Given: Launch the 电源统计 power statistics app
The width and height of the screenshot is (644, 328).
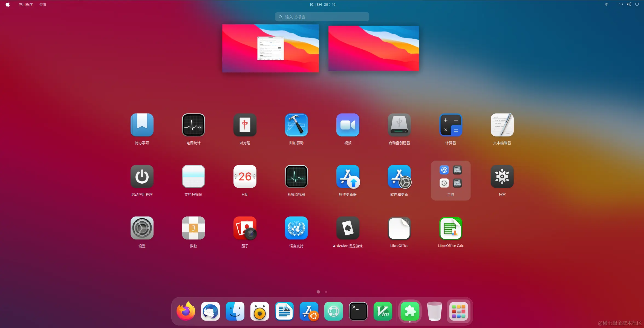Looking at the screenshot, I should [x=193, y=125].
